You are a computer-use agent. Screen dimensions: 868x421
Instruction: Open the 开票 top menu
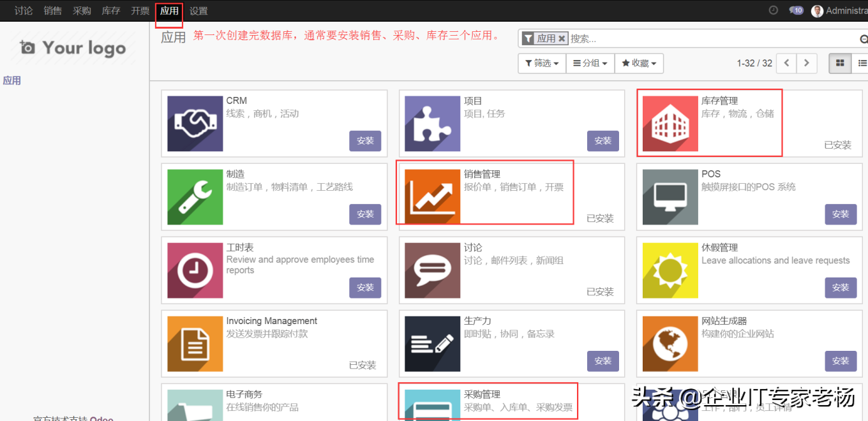coord(140,11)
